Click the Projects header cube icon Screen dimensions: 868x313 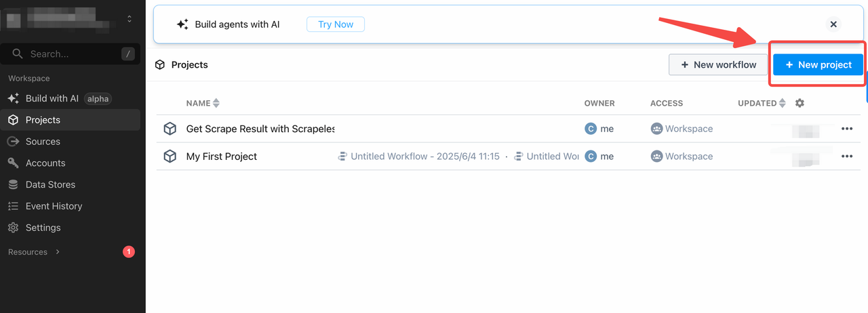(160, 65)
